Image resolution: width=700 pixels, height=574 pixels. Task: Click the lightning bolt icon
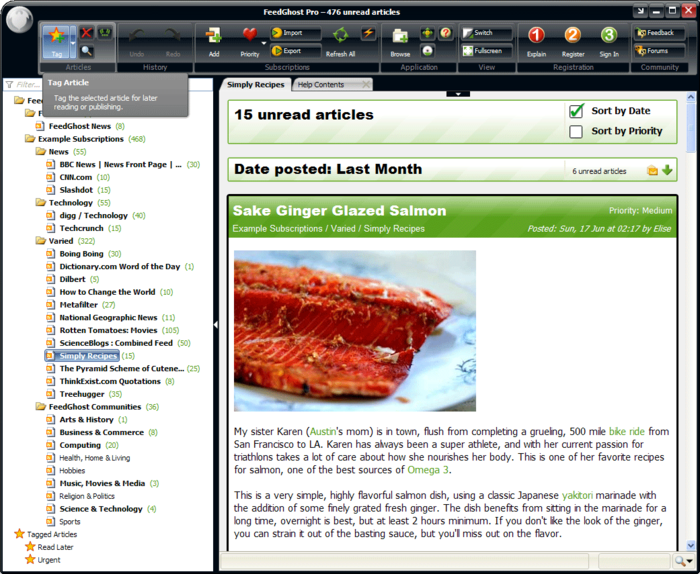368,33
